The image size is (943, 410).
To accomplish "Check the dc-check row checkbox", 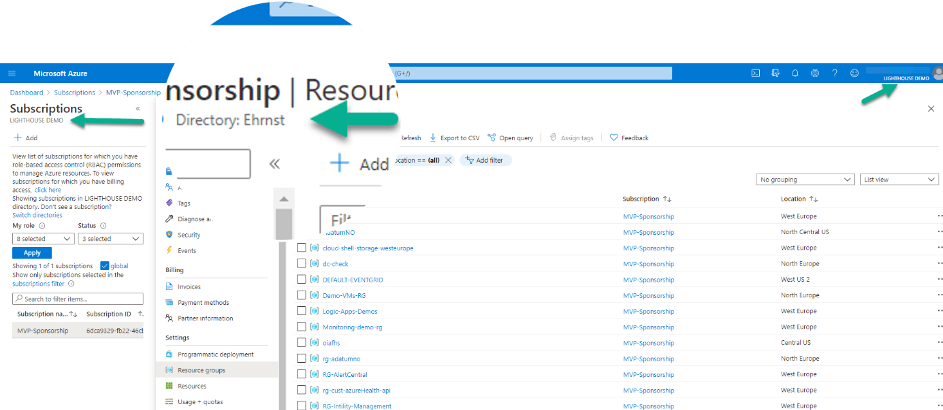I will tap(302, 263).
